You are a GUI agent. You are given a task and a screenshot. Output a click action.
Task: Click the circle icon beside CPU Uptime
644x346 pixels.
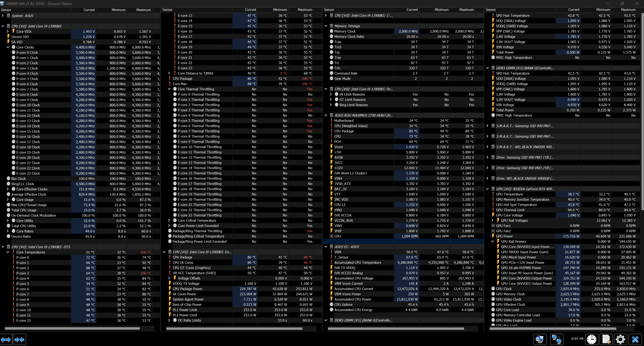[x=332, y=304]
